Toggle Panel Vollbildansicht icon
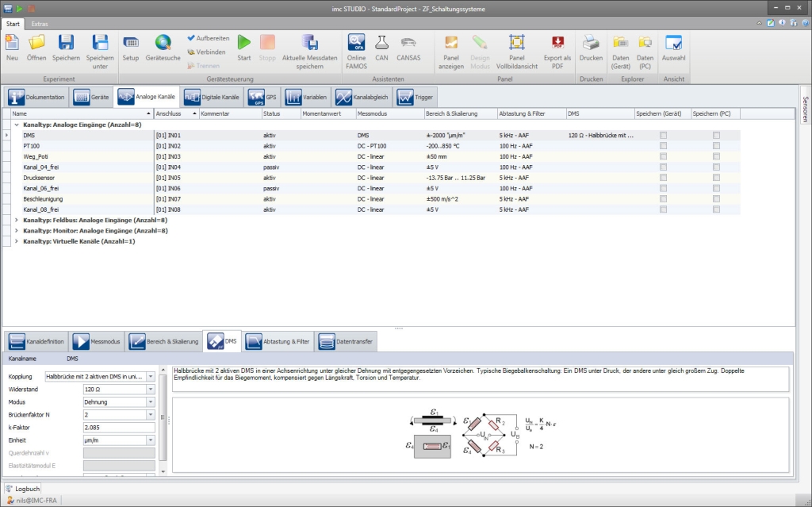This screenshot has height=507, width=812. click(516, 43)
